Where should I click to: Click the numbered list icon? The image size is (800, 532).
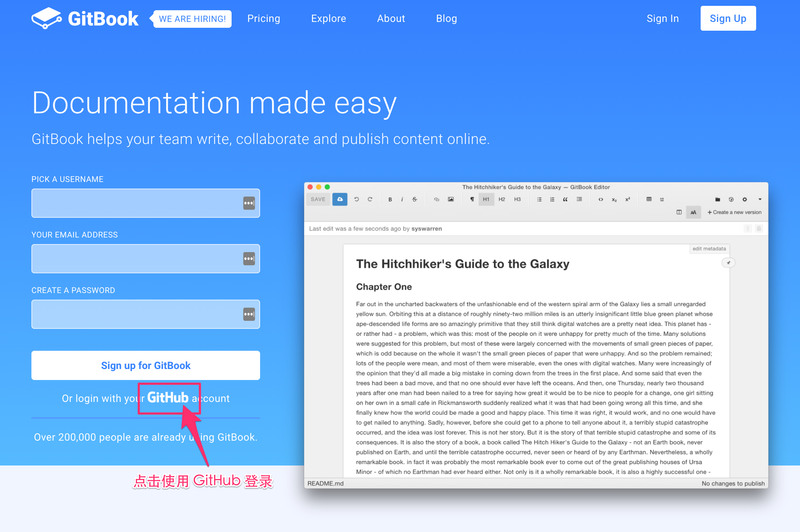click(552, 199)
